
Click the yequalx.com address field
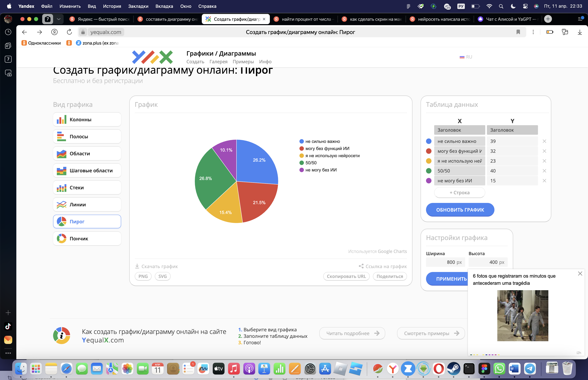(106, 32)
